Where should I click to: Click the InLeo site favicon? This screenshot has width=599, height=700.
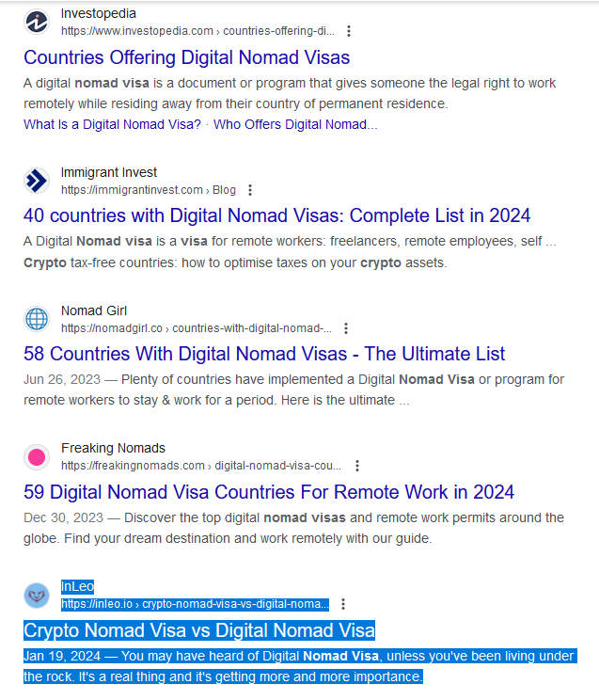37,595
